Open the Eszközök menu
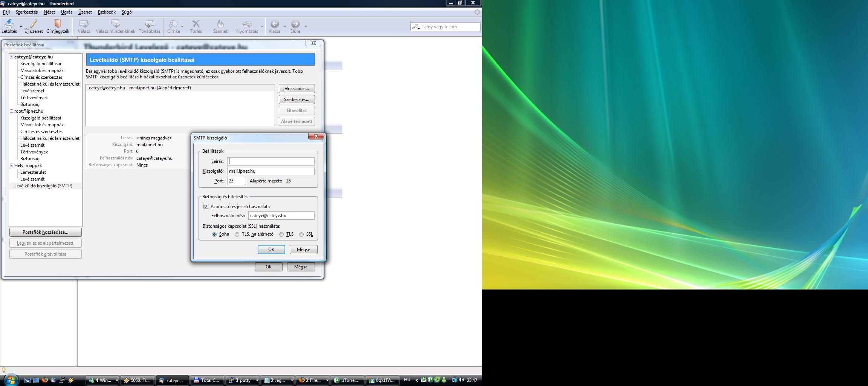Image resolution: width=868 pixels, height=386 pixels. (x=107, y=12)
